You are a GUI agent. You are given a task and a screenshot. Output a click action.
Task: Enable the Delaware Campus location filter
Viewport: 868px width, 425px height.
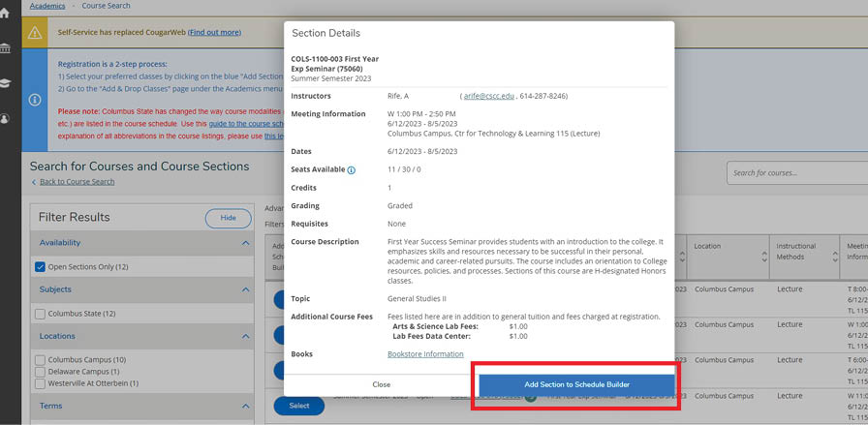pyautogui.click(x=40, y=372)
